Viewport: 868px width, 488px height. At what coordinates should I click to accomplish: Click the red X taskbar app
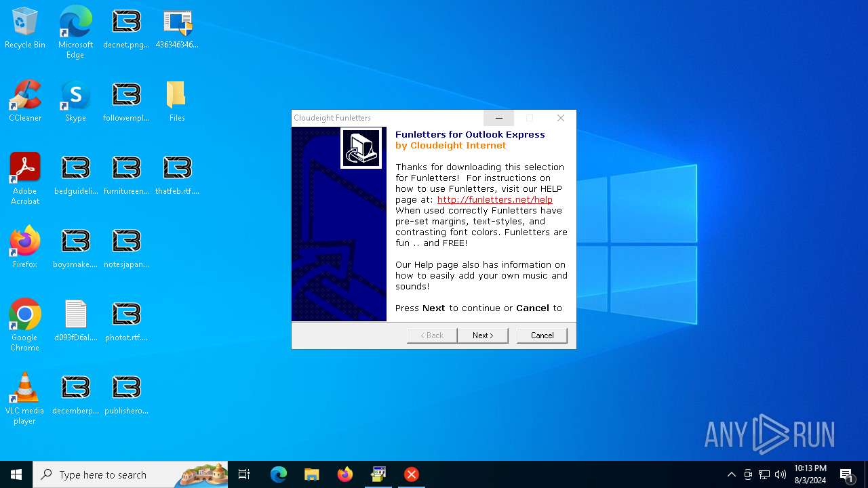point(411,474)
